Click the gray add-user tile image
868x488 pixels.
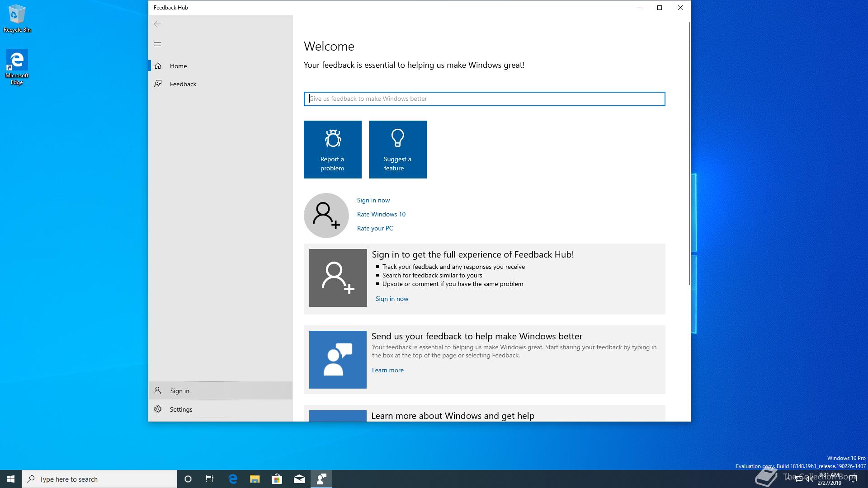point(338,278)
